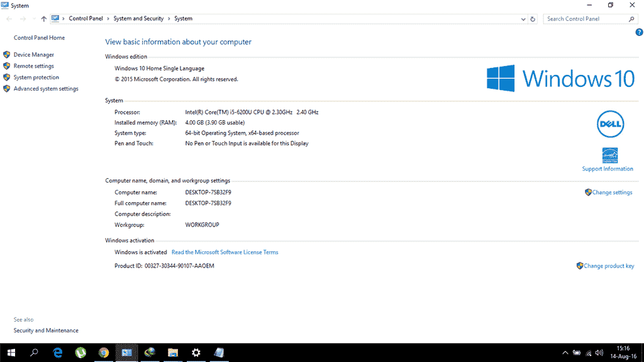
Task: Expand chevron after System and Security breadcrumb
Action: click(169, 18)
